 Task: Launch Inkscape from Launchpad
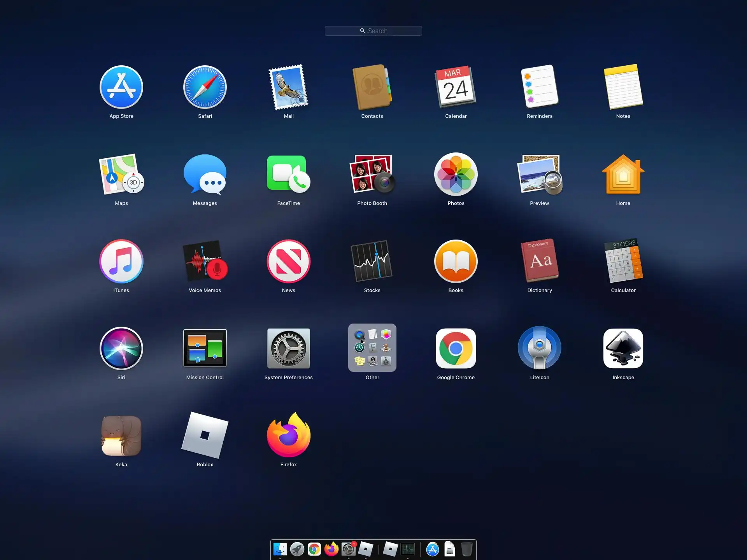point(623,348)
